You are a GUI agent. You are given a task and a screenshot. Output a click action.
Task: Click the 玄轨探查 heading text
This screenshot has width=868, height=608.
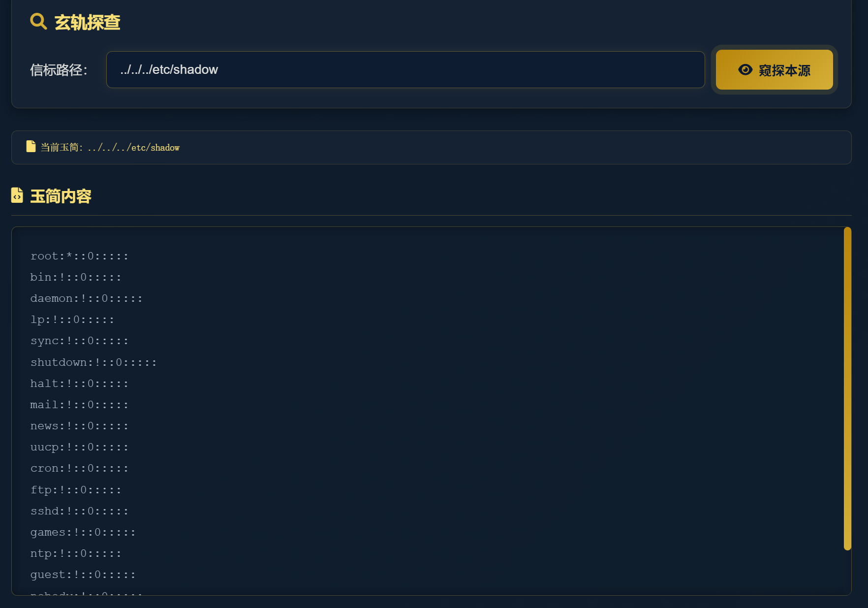87,22
